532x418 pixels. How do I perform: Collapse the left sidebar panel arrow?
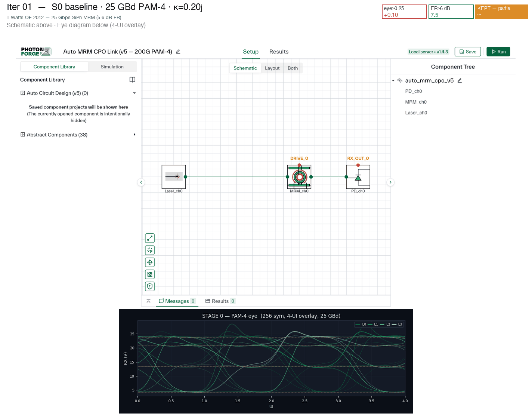pos(141,182)
